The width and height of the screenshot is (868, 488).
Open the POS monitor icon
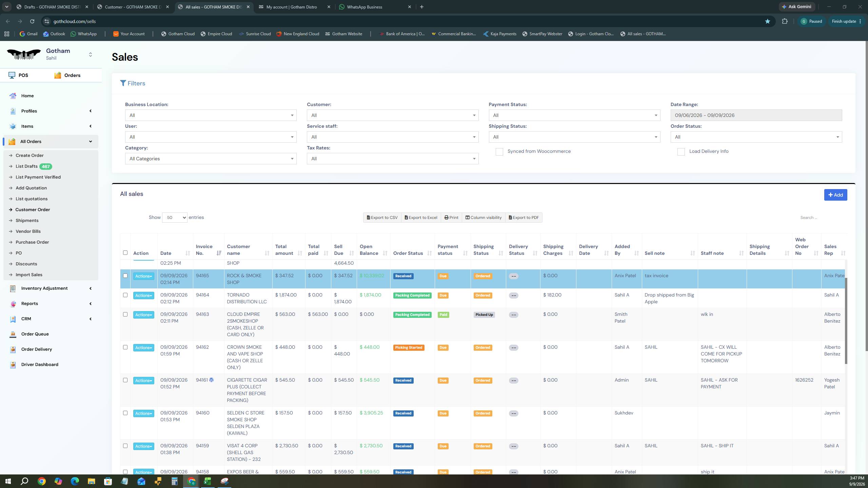click(12, 75)
